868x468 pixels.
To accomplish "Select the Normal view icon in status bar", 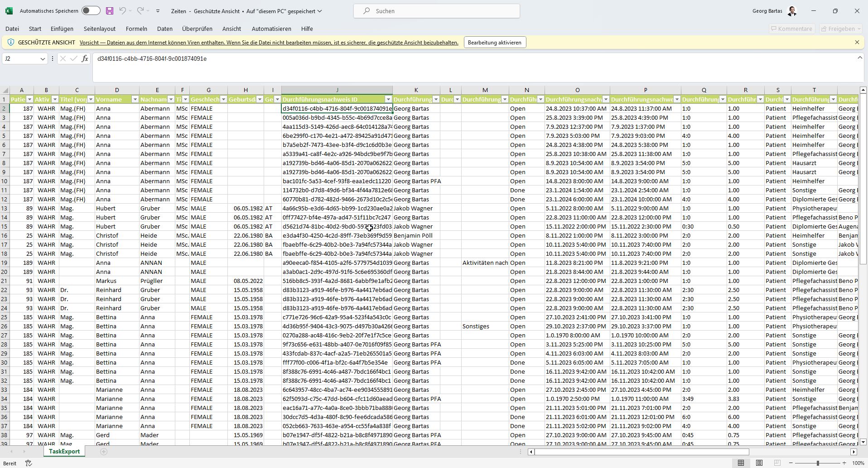I will click(x=741, y=463).
